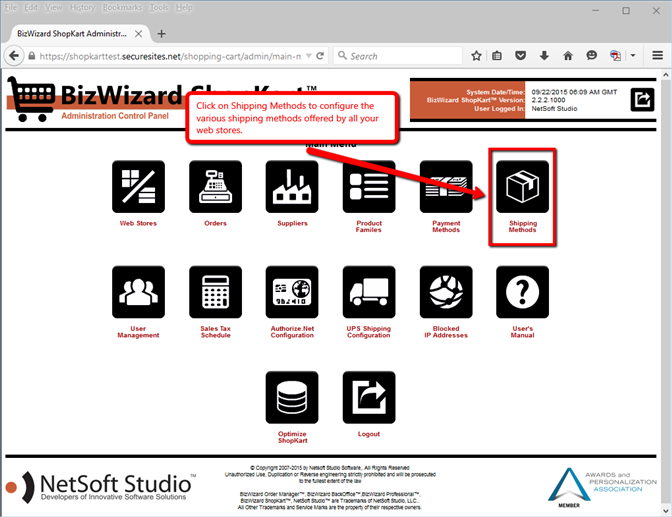This screenshot has width=672, height=517.
Task: Open the Optimize ShopKart database icon
Action: coord(292,397)
